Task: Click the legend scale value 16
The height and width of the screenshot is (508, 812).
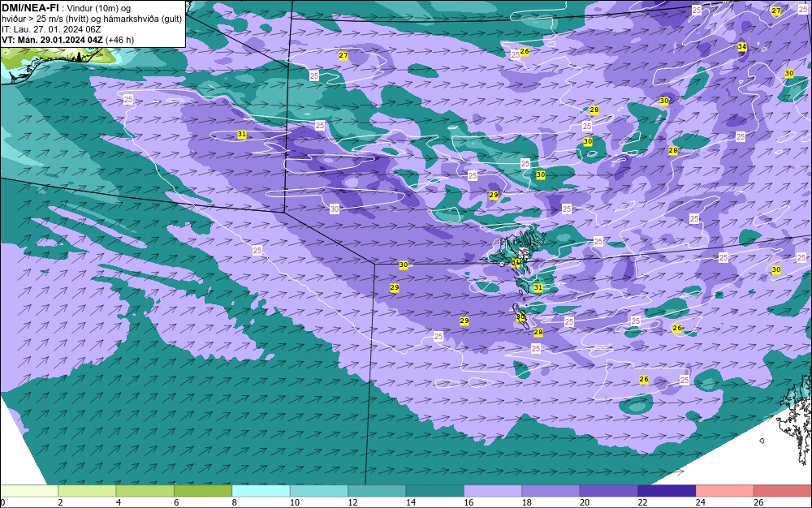Action: click(469, 502)
